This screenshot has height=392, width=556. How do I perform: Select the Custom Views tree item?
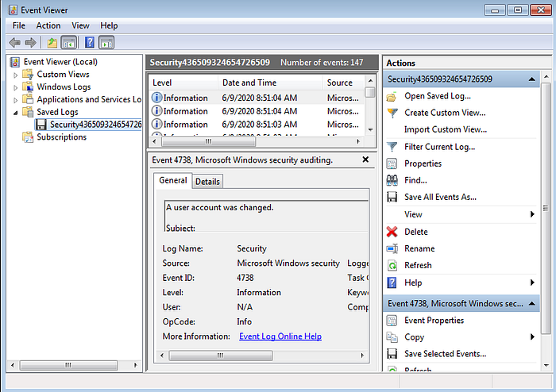coord(63,75)
